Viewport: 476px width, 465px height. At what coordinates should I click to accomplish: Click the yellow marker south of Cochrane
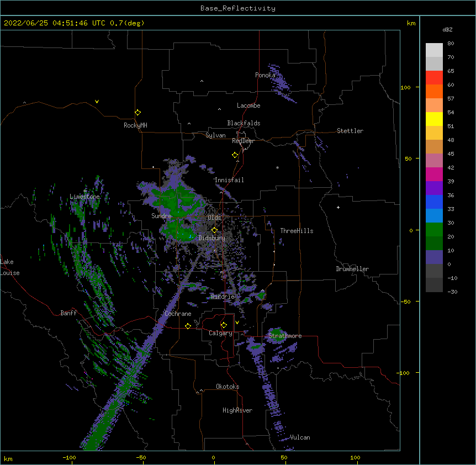click(x=188, y=326)
